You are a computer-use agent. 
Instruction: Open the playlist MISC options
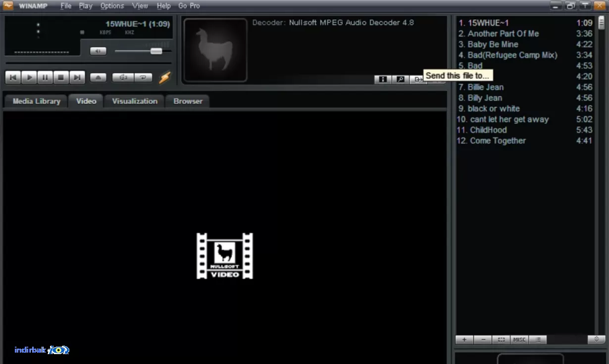(x=519, y=340)
